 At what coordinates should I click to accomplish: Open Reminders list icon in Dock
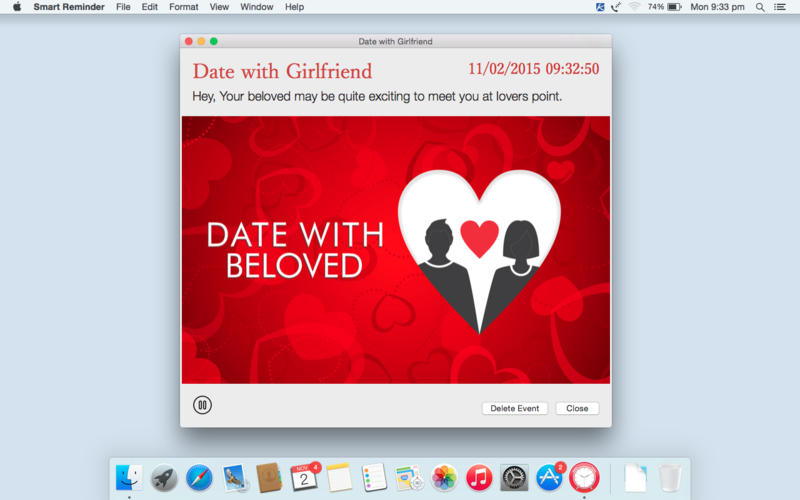pyautogui.click(x=374, y=478)
